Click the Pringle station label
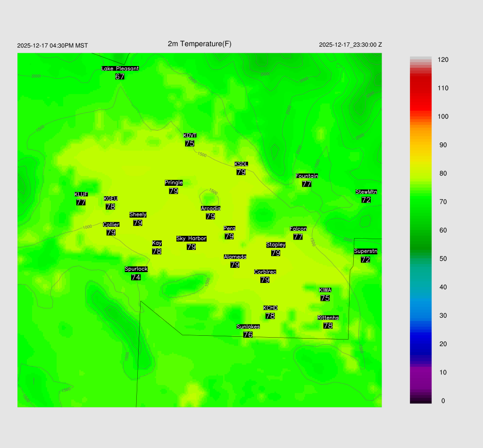This screenshot has height=448, width=483. click(x=174, y=183)
